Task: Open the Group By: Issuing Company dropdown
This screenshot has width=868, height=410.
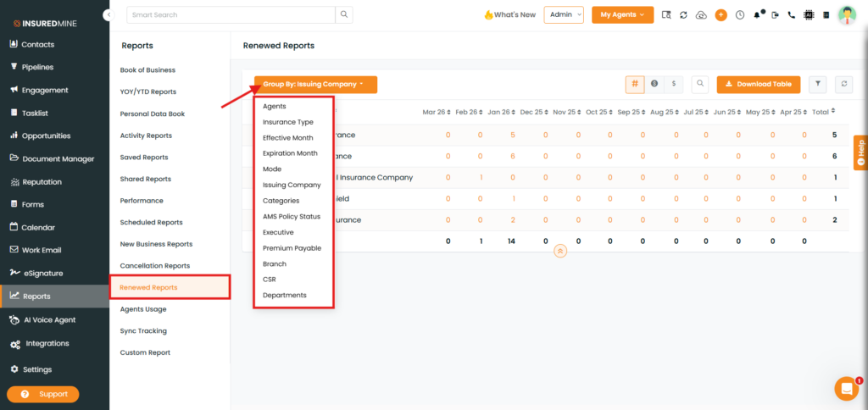Action: (315, 85)
